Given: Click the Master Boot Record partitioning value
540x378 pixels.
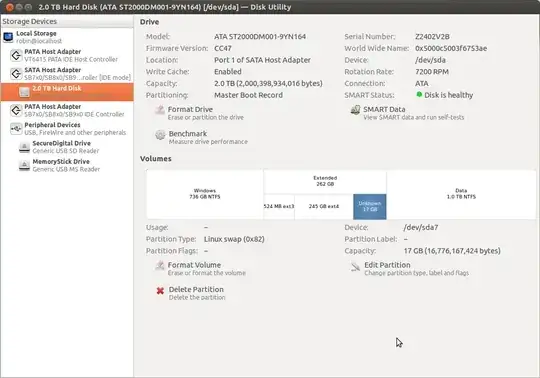Looking at the screenshot, I should pyautogui.click(x=248, y=95).
